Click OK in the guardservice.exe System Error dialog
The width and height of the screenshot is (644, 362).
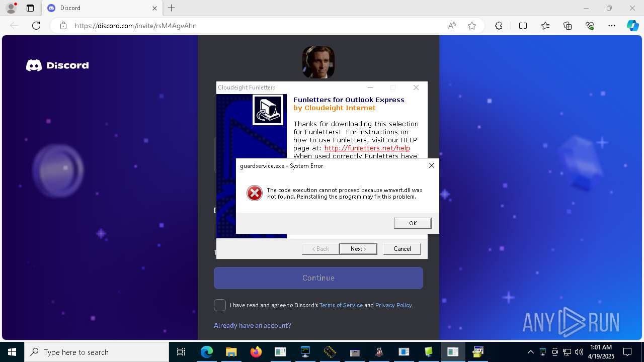point(413,223)
